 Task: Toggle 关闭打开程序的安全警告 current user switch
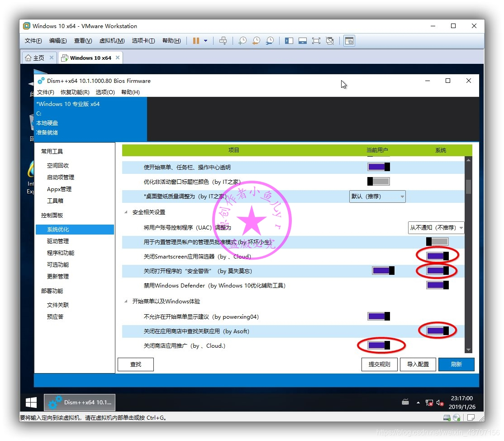[x=383, y=270]
